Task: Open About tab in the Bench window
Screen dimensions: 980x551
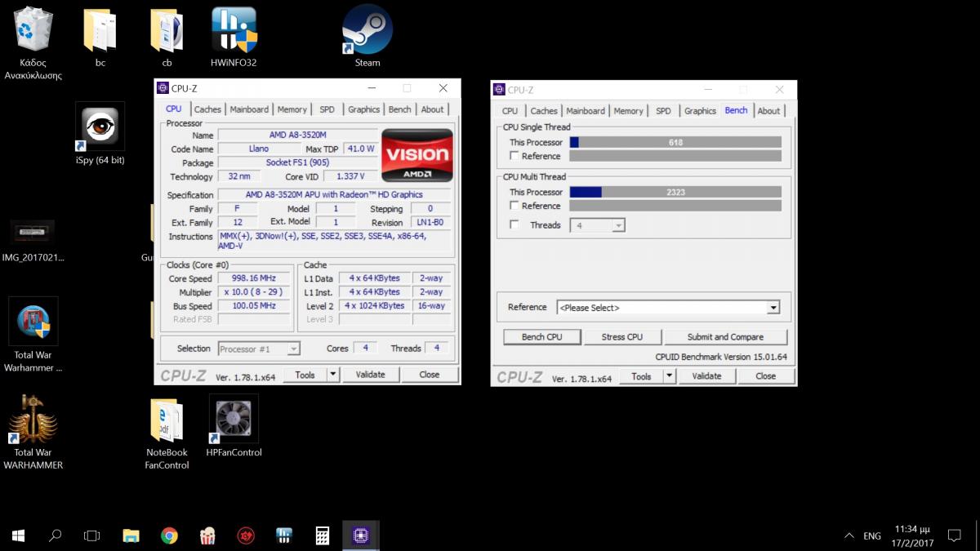Action: [768, 111]
